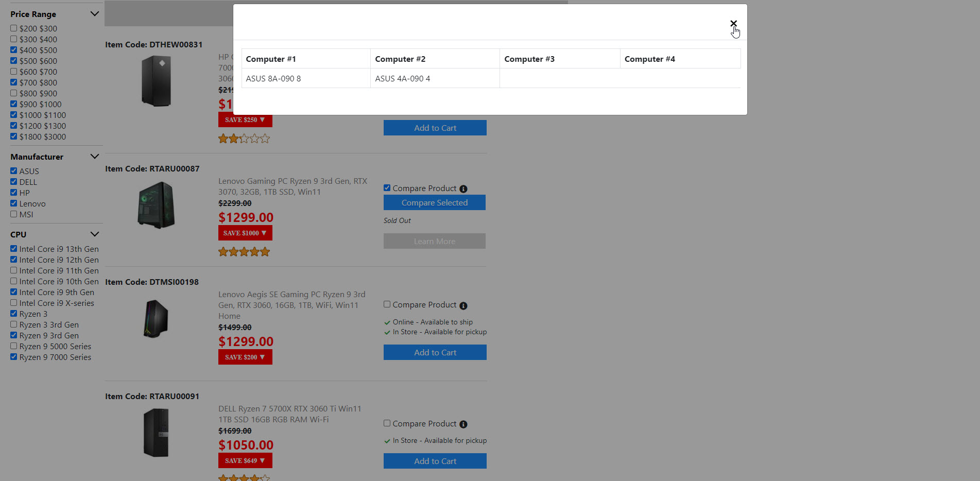This screenshot has height=481, width=980.
Task: Close the computer comparison popup
Action: point(733,24)
